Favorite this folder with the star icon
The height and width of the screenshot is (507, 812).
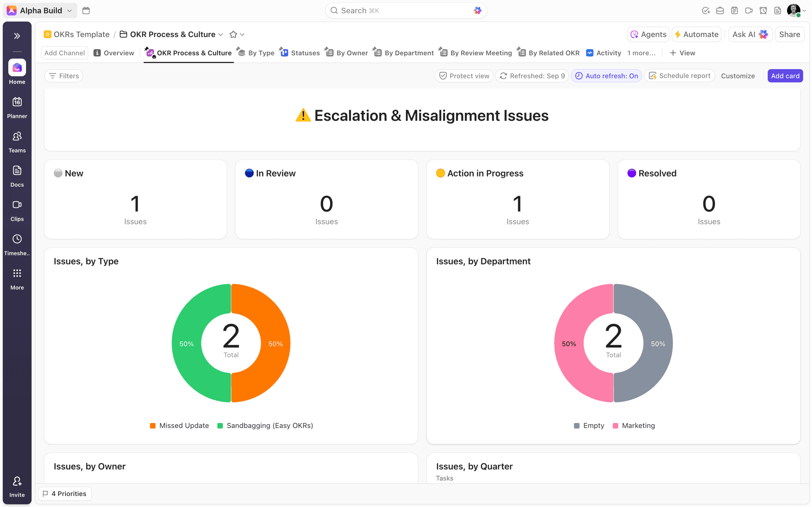click(233, 35)
